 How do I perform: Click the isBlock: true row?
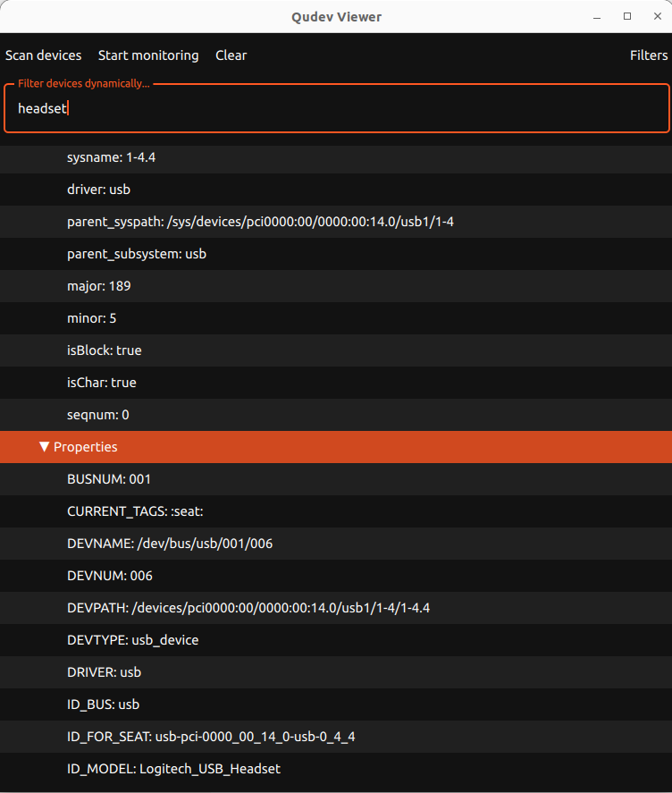point(104,350)
